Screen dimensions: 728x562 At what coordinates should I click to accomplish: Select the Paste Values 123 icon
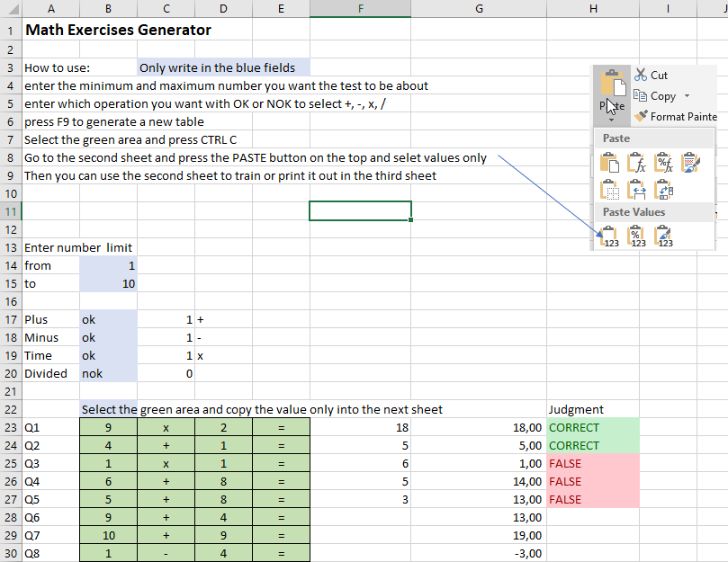pos(609,235)
